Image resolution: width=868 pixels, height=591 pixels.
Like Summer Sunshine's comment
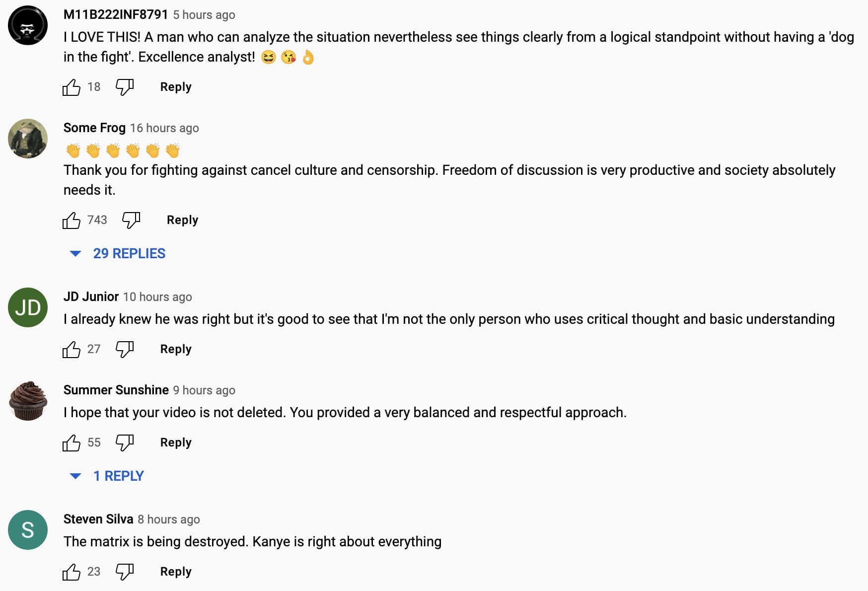click(x=72, y=443)
